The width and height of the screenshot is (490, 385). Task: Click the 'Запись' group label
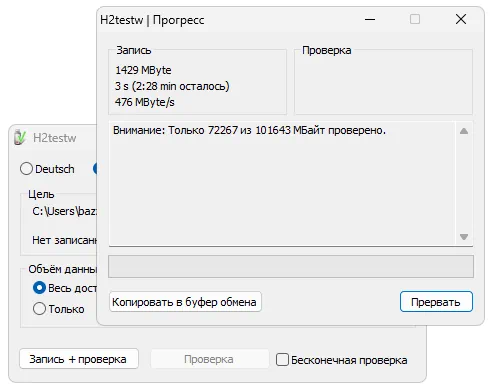pos(134,50)
